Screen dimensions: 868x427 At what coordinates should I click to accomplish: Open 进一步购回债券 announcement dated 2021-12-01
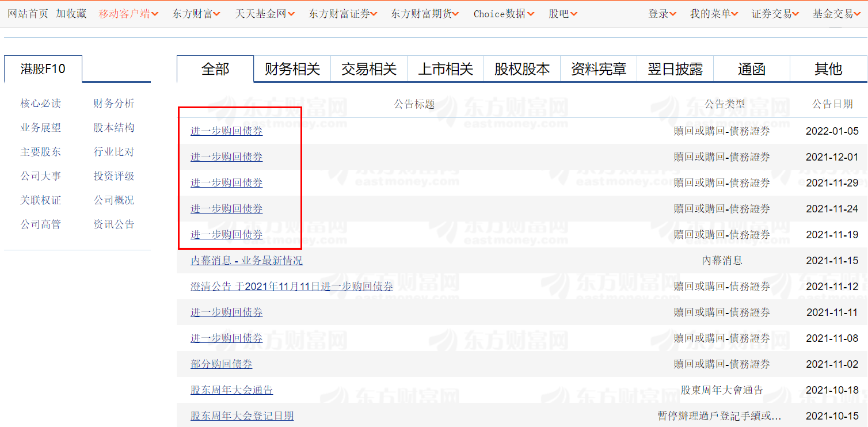coord(227,157)
